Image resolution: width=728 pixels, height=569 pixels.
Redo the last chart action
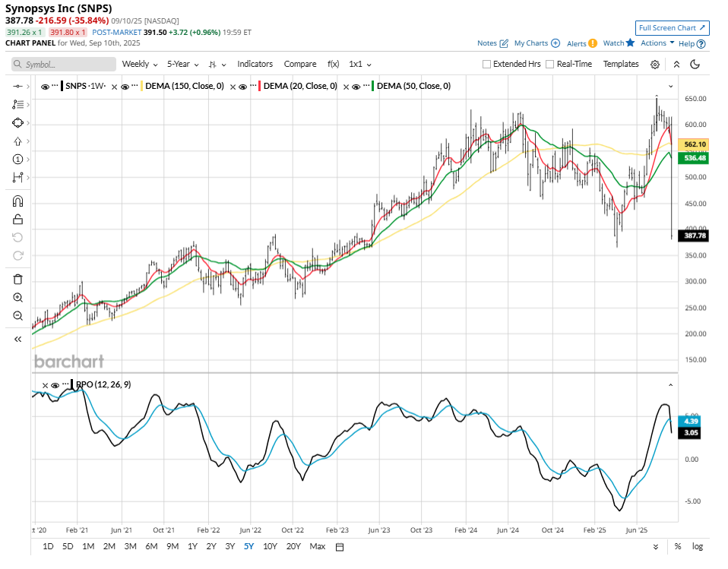click(17, 256)
